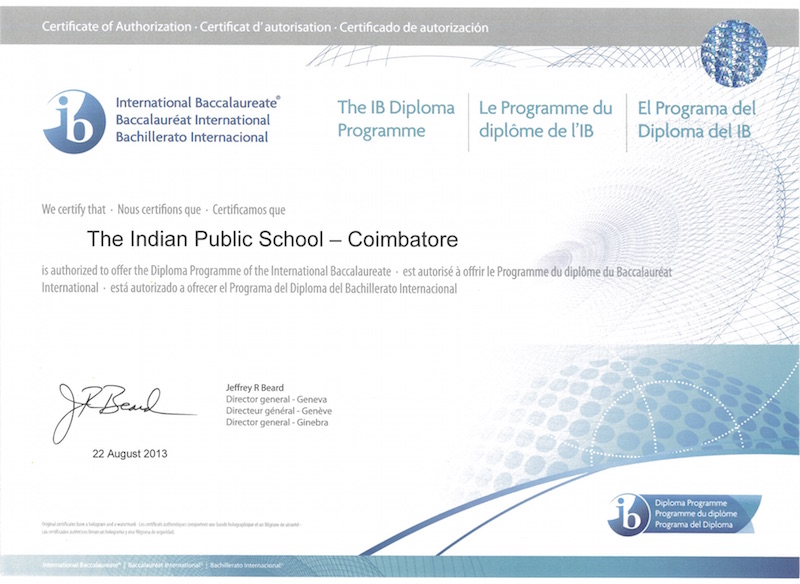The width and height of the screenshot is (800, 584).
Task: Click the J R Beard handwritten signature
Action: (x=124, y=412)
